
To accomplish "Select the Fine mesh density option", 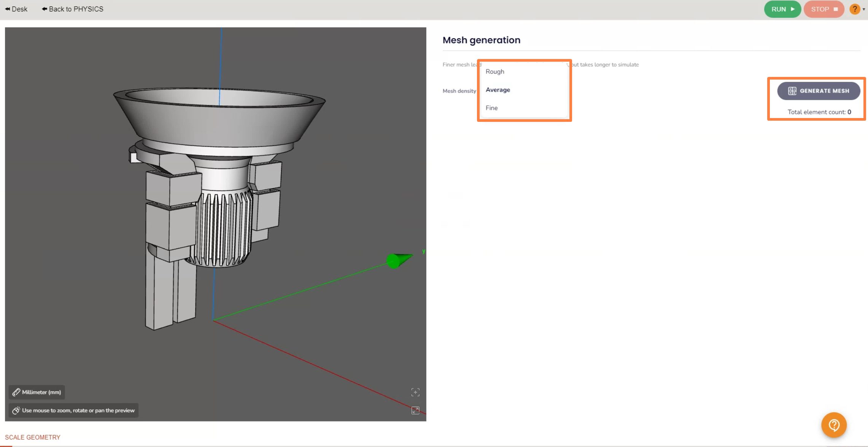I will tap(491, 108).
